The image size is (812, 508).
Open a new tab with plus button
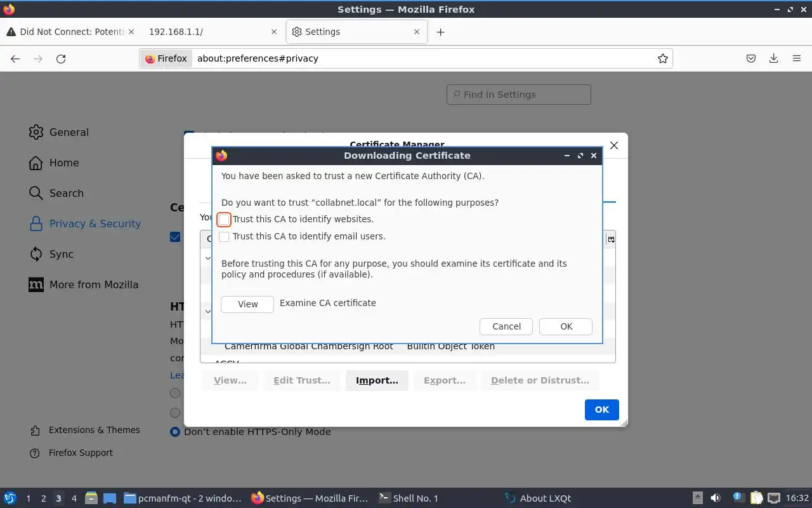coord(440,32)
